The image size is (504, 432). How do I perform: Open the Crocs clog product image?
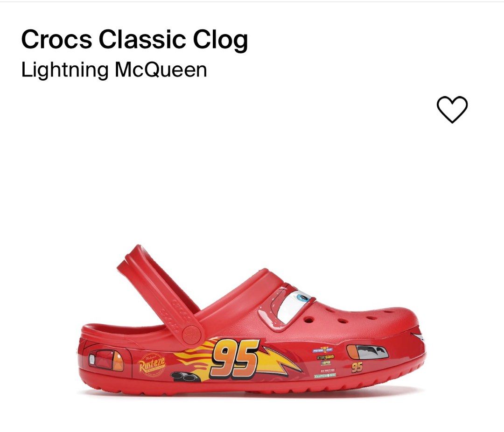point(252,320)
